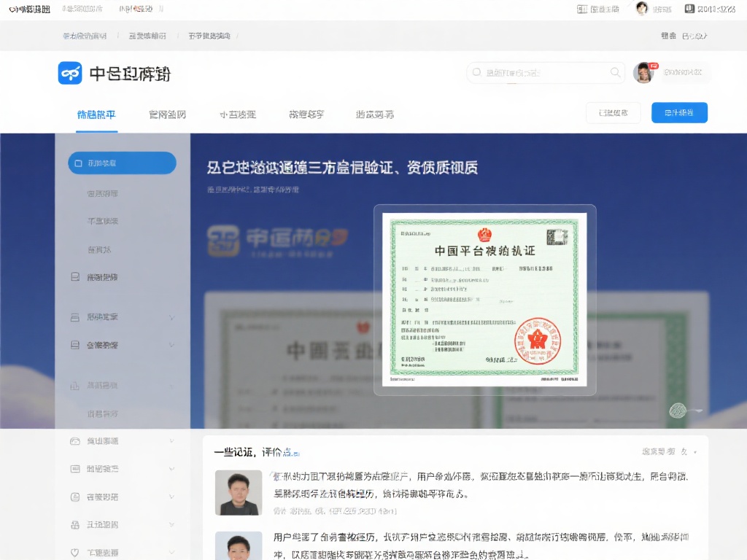Click the solid blue button in the header
This screenshot has height=560, width=747.
tap(679, 112)
